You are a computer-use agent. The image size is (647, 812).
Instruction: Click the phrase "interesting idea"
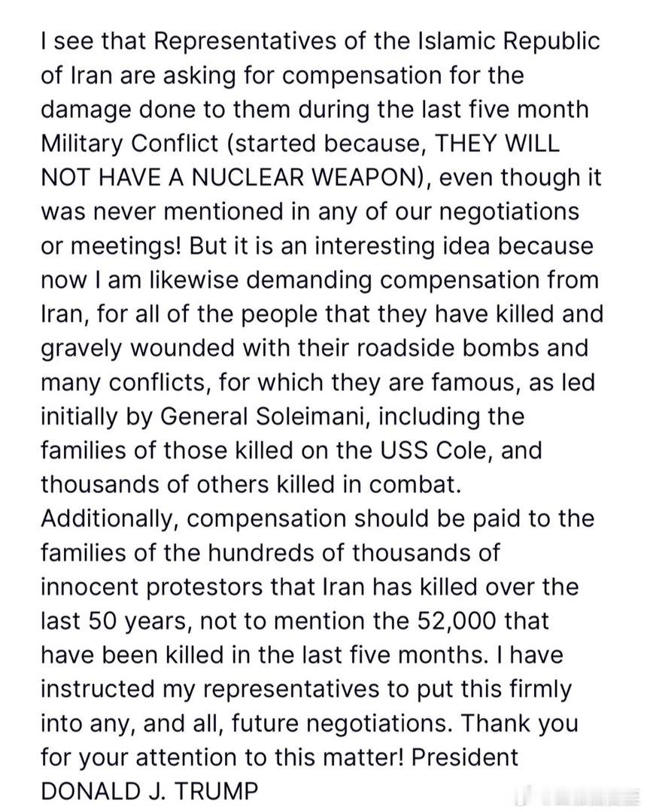(402, 246)
